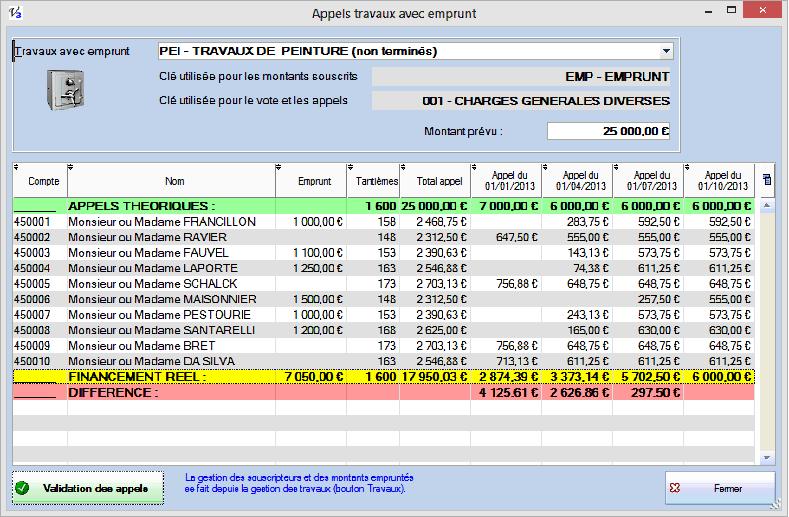The height and width of the screenshot is (517, 789).
Task: Click the application logo in title bar
Action: pos(15,13)
